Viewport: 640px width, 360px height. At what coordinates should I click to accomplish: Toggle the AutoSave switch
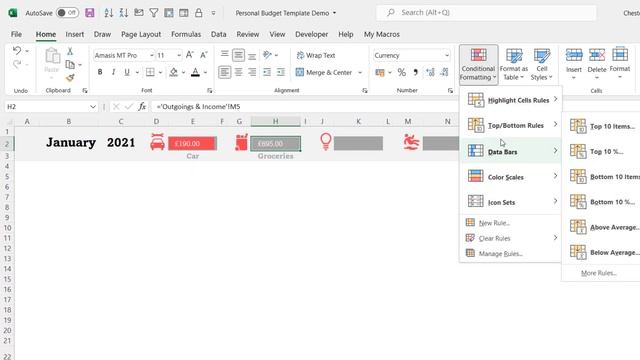[67, 13]
